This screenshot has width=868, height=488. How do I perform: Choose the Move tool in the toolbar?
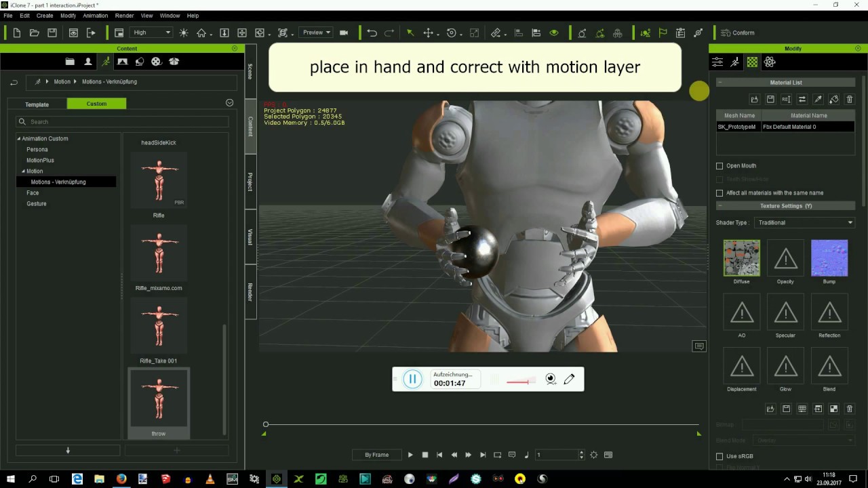(x=428, y=33)
